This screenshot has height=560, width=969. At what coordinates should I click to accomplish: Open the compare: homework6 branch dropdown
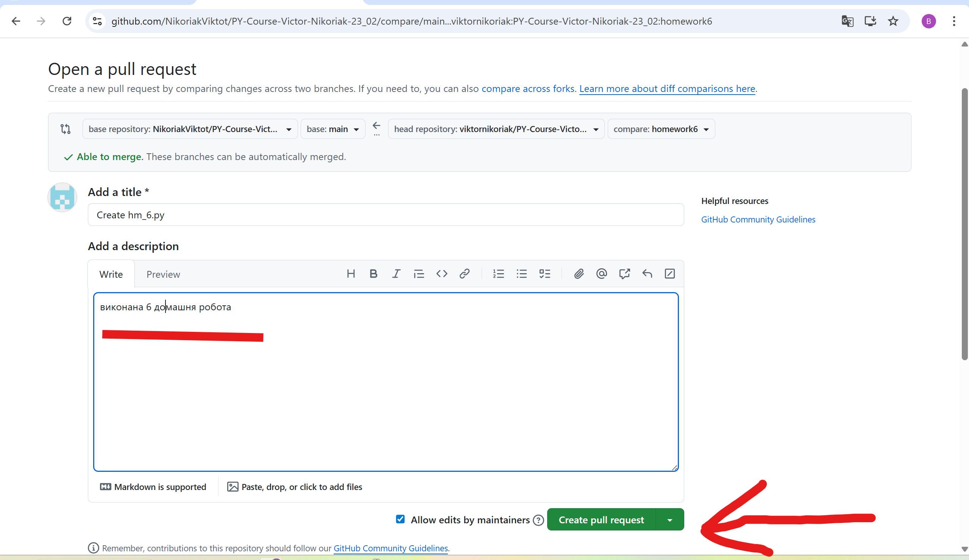click(661, 129)
